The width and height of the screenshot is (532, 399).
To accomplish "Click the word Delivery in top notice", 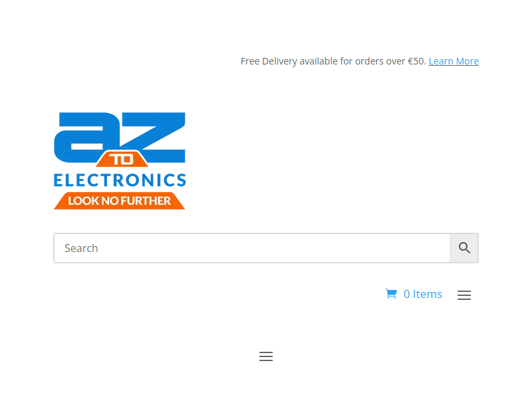I will (x=279, y=61).
